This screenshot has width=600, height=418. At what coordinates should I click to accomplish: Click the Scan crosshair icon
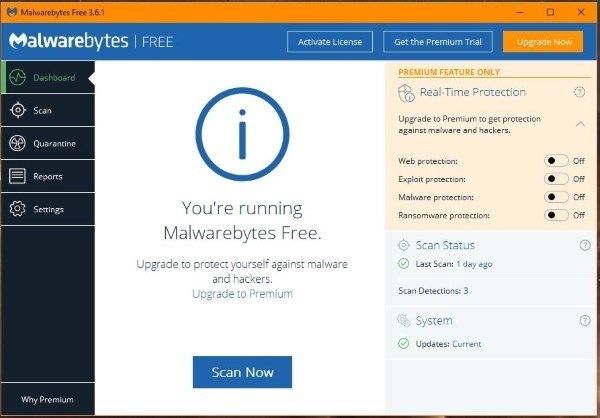17,110
